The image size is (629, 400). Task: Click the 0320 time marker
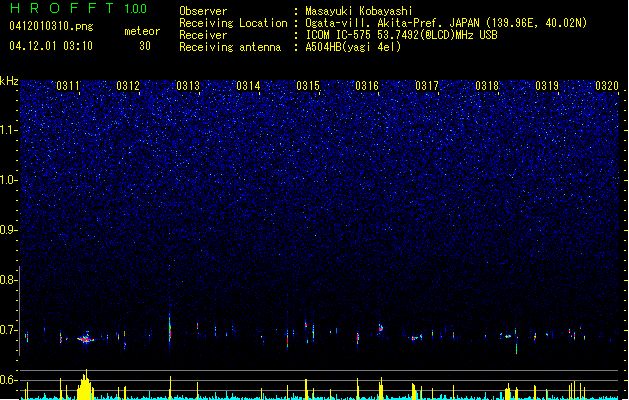607,86
